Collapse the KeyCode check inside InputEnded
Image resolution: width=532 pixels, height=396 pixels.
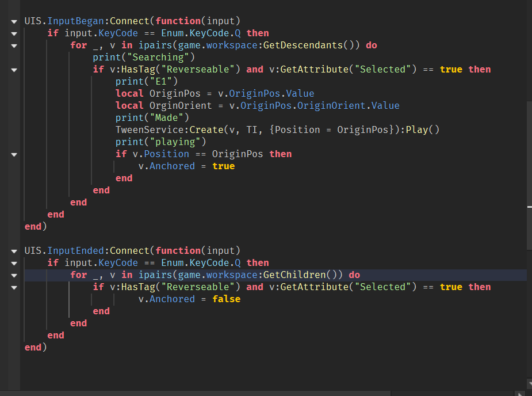pos(13,263)
